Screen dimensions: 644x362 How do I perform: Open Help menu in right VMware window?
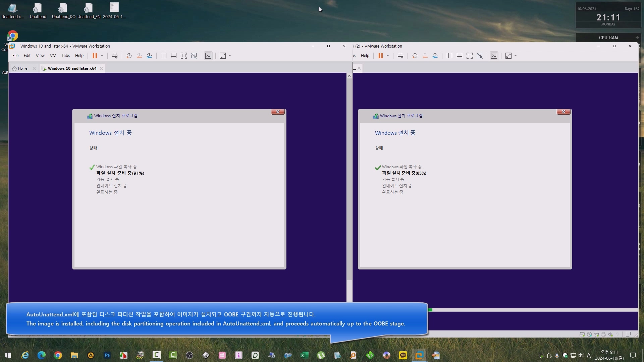click(365, 56)
